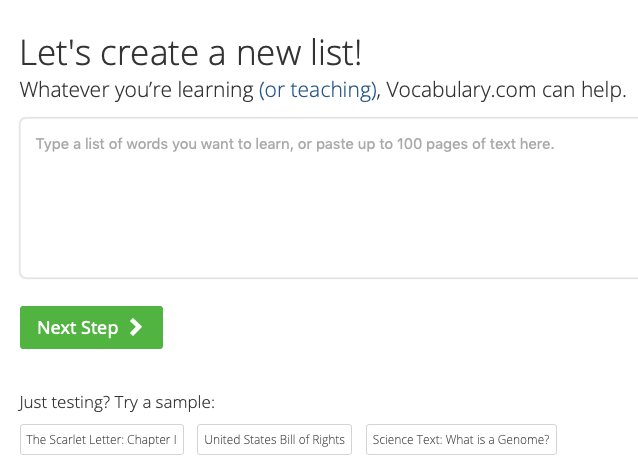Screen dimensions: 638x459
Task: Choose the Scarlet Letter sample chip
Action: coord(102,439)
